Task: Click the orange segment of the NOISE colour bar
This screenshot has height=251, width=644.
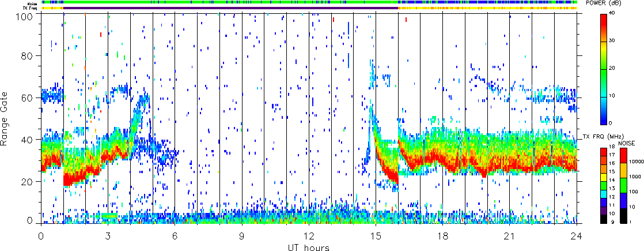Action: [623, 170]
